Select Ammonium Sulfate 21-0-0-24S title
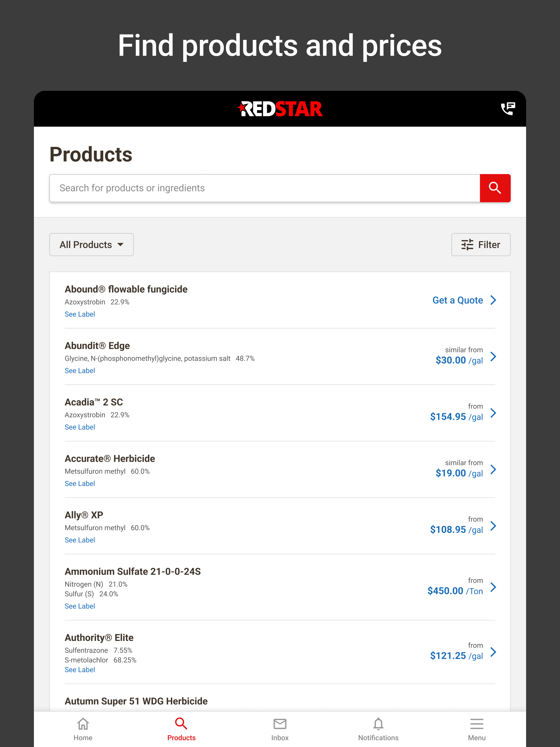Screen dimensions: 560x747 (133, 571)
